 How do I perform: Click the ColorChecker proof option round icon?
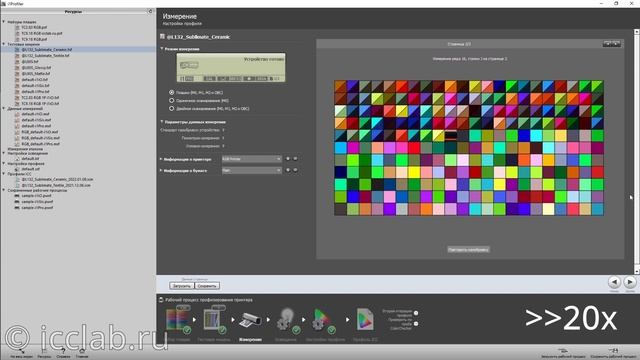tap(416, 324)
